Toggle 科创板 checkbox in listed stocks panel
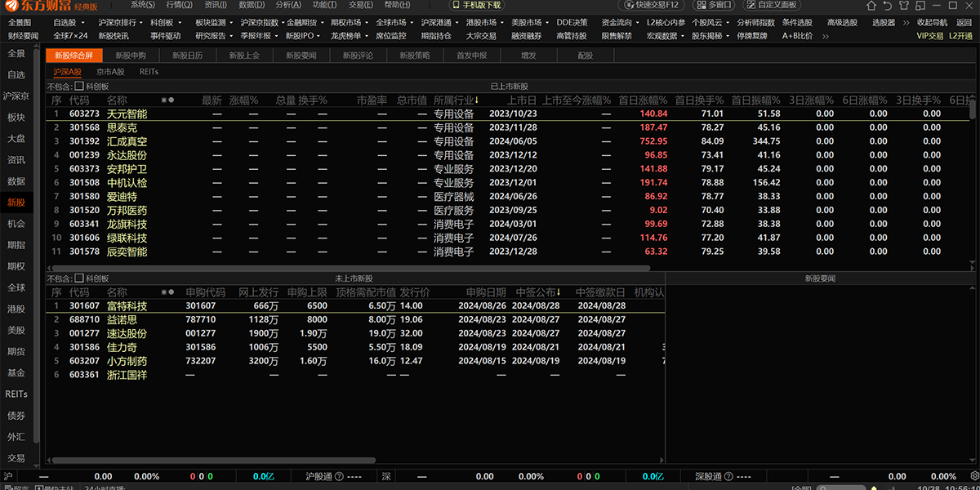The height and width of the screenshot is (490, 980). click(x=79, y=86)
